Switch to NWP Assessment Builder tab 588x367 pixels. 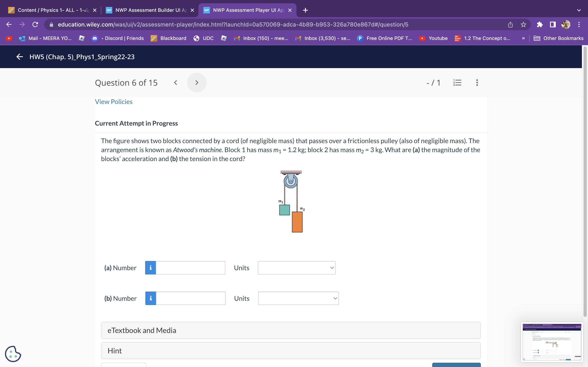[x=148, y=10]
